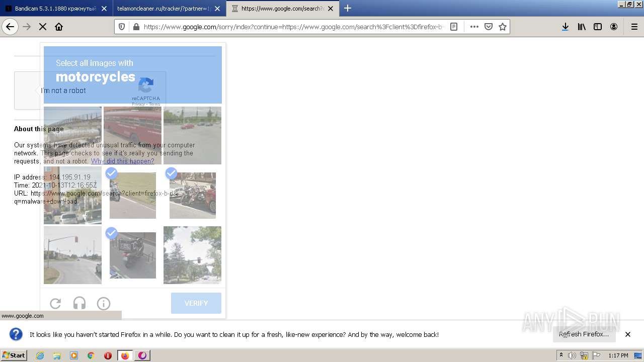The width and height of the screenshot is (644, 362).
Task: Open the media player taskbar icon
Action: click(74, 355)
